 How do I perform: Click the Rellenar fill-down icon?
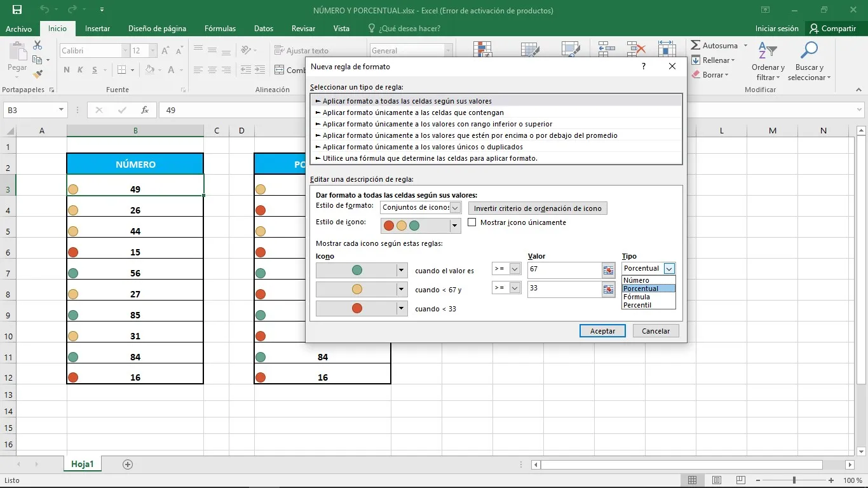pyautogui.click(x=695, y=60)
